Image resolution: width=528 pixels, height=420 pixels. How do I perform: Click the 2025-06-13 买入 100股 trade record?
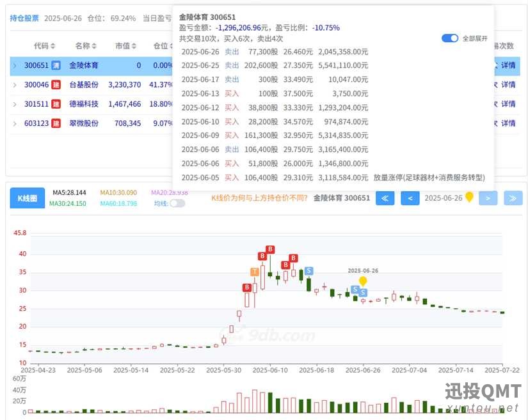(x=275, y=93)
